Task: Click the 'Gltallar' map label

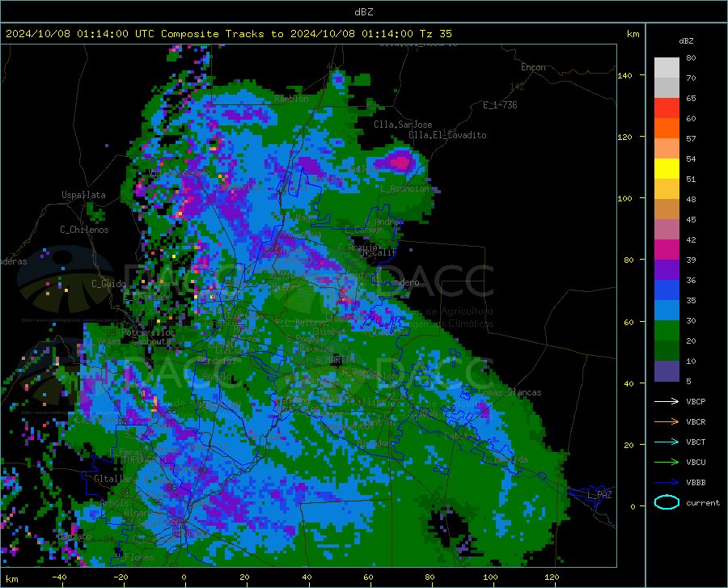Action: [116, 479]
